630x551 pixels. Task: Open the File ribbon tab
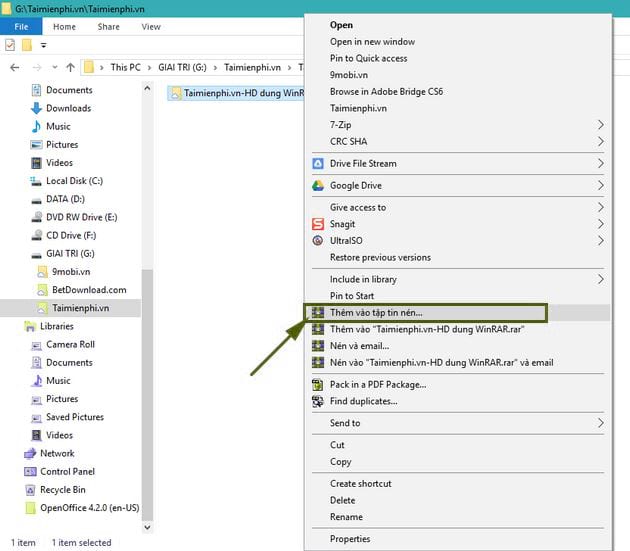tap(21, 27)
